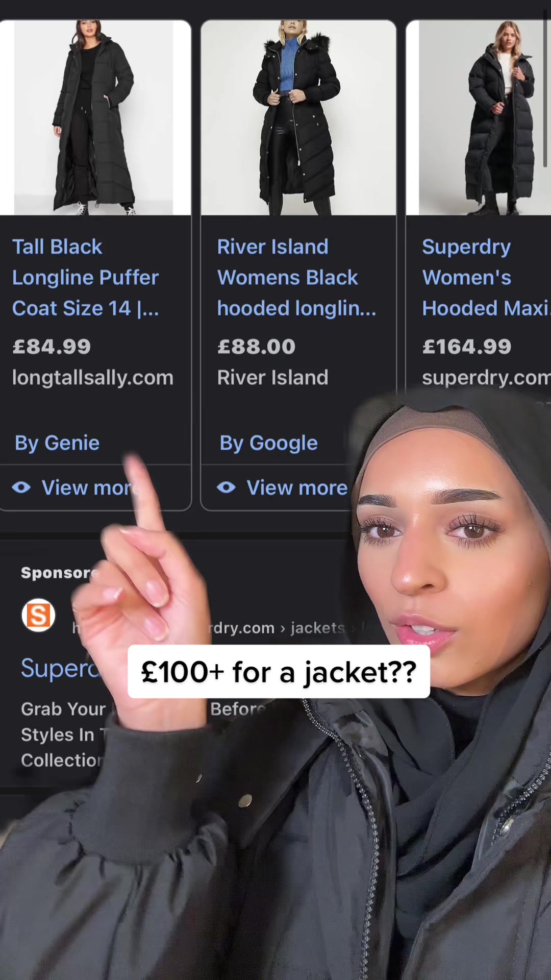The height and width of the screenshot is (980, 551).
Task: Click the By Genie label
Action: 57,443
